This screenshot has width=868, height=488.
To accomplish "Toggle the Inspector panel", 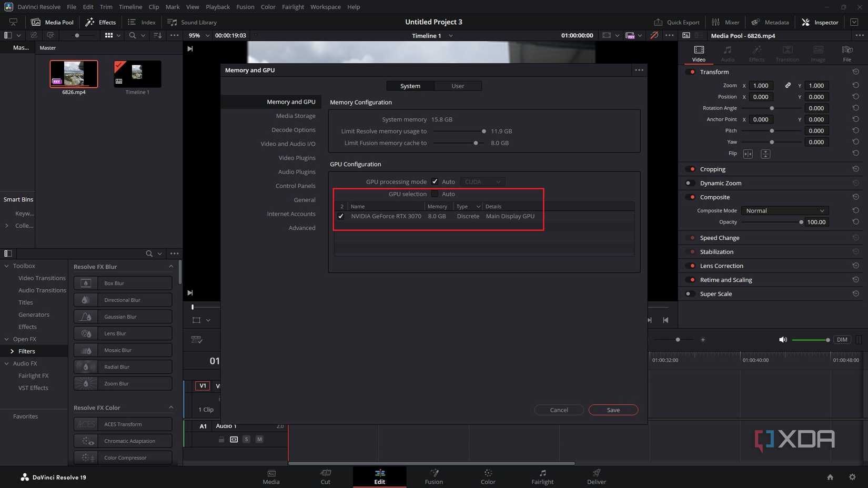I will pyautogui.click(x=819, y=22).
